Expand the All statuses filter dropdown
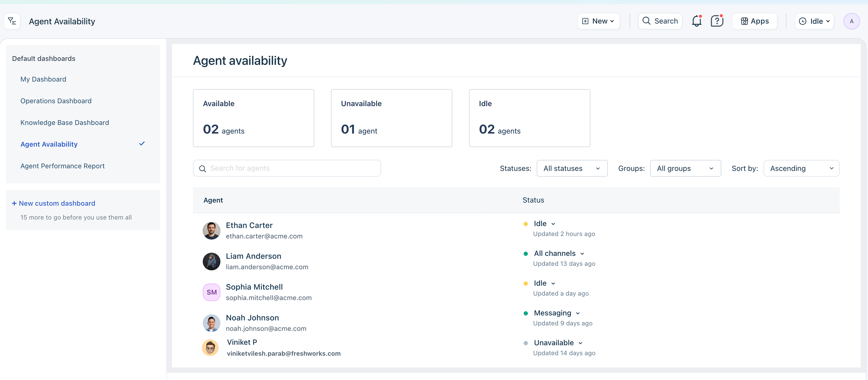868x380 pixels. 572,168
